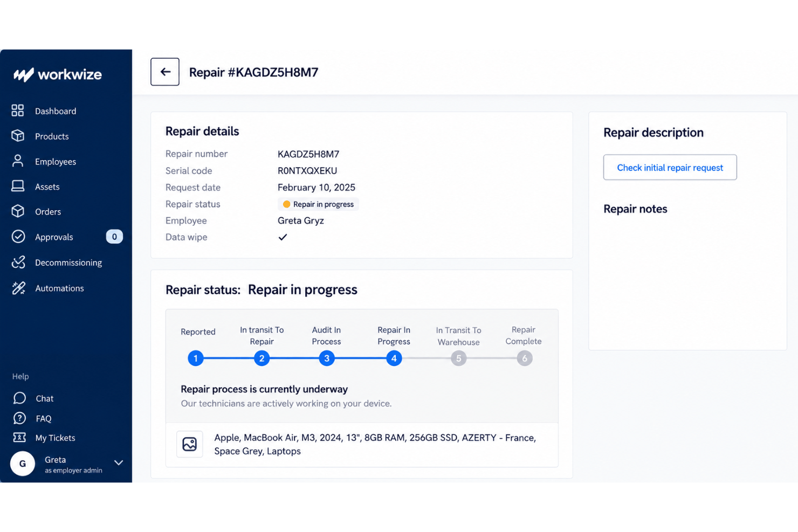Click the Automations wand icon
798x532 pixels.
pyautogui.click(x=18, y=288)
